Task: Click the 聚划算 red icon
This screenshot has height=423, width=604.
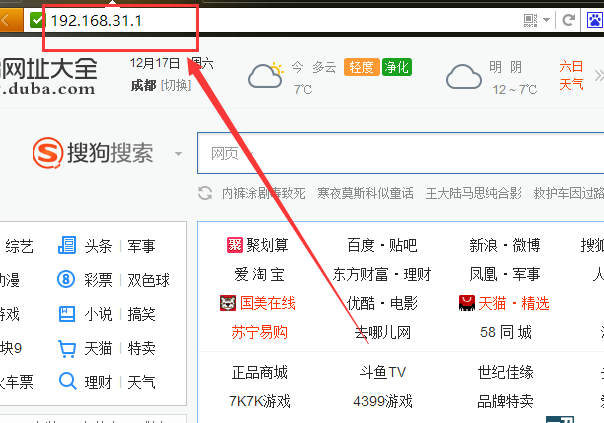Action: tap(235, 245)
